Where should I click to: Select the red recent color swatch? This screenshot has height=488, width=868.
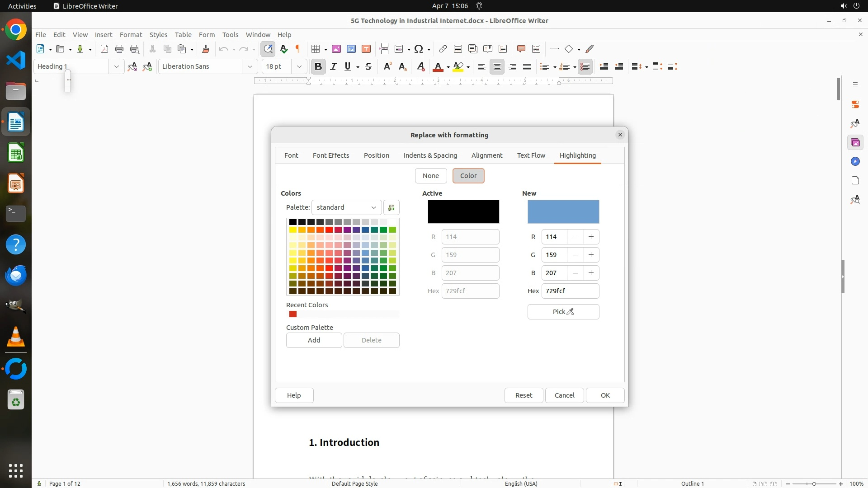[293, 314]
